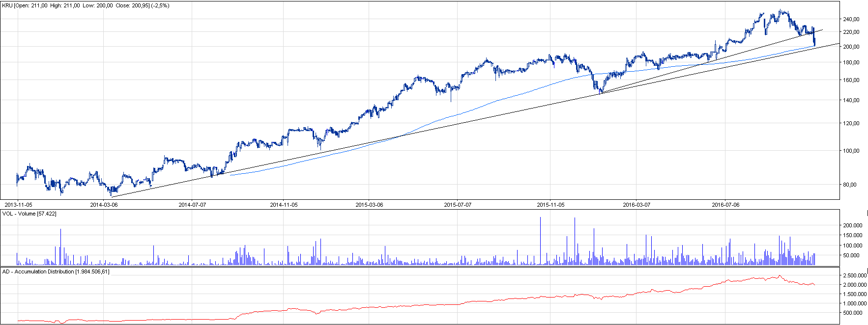This screenshot has width=868, height=325.
Task: Click the 2014-03-06 date on time axis
Action: [104, 205]
